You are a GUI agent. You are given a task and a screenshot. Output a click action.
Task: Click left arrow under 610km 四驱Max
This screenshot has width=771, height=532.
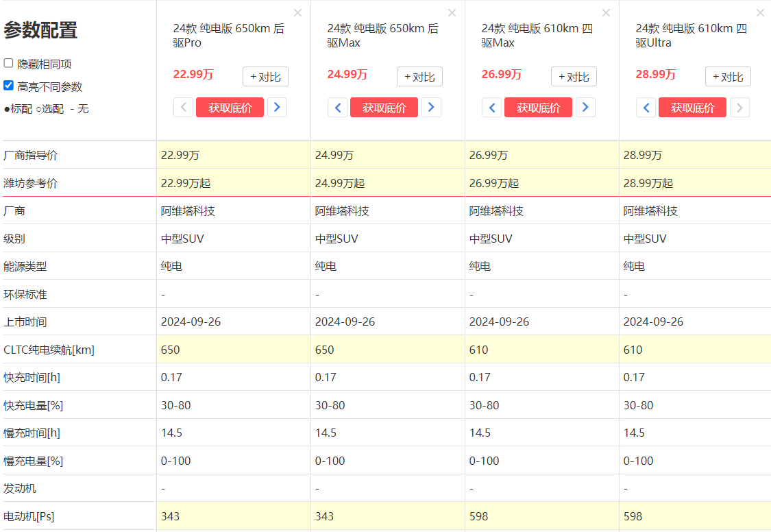[492, 108]
